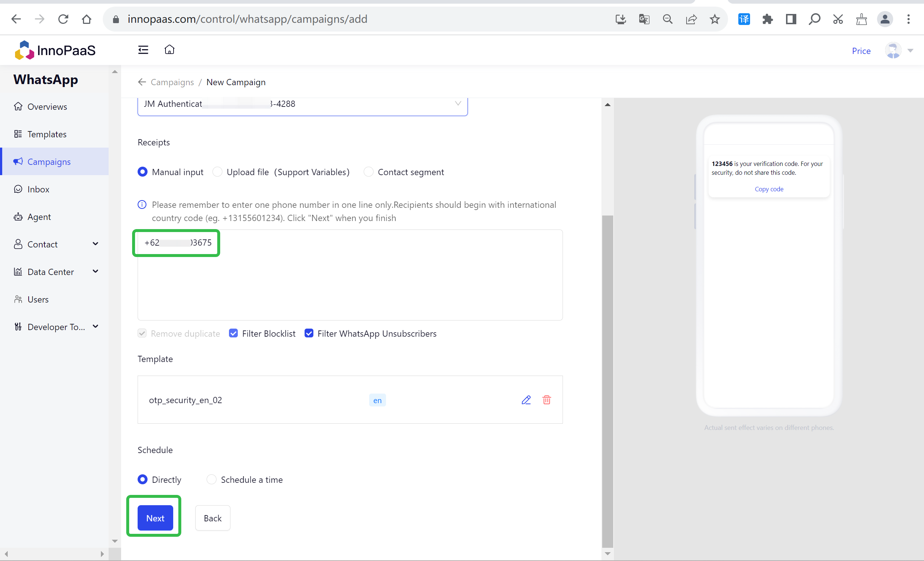Delete template using red trash icon
This screenshot has width=924, height=561.
546,400
